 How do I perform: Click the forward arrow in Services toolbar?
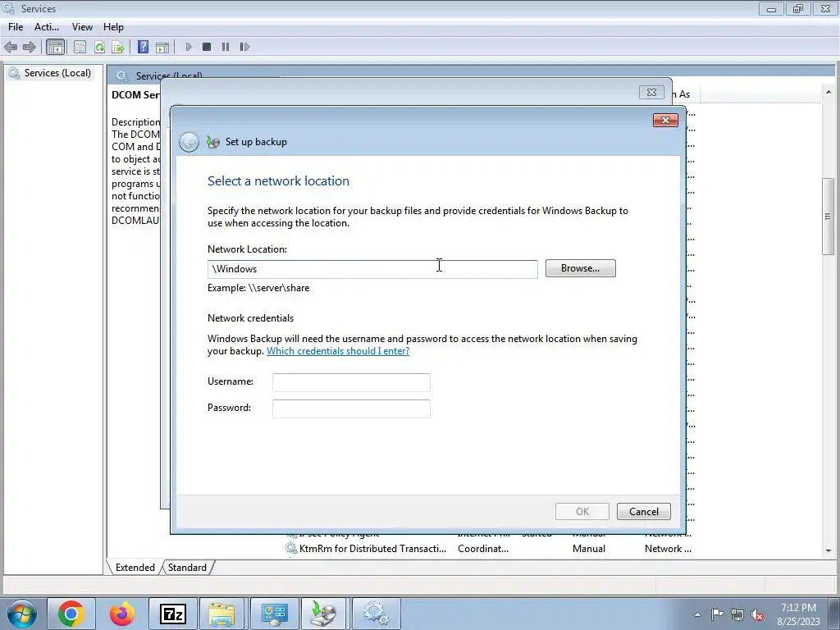(x=30, y=47)
